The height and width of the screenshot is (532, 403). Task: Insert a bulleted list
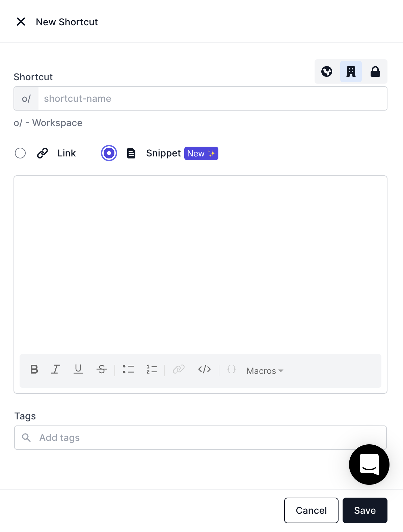click(128, 370)
